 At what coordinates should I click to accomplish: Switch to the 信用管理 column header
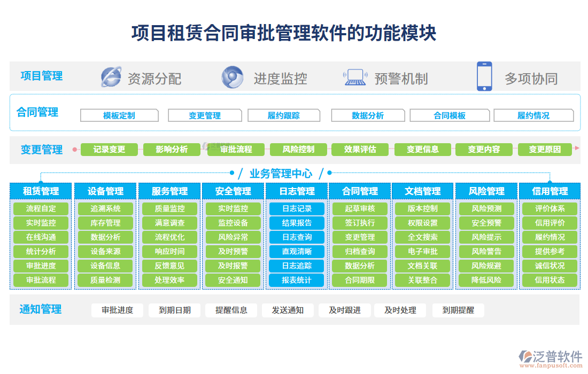[549, 191]
